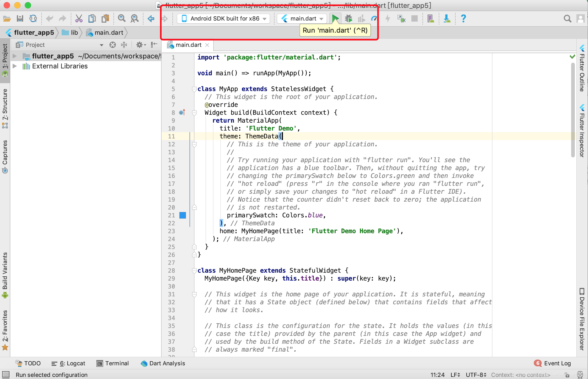Screen dimensions: 588x379
Task: Collapse the build method fold marker
Action: (194, 113)
